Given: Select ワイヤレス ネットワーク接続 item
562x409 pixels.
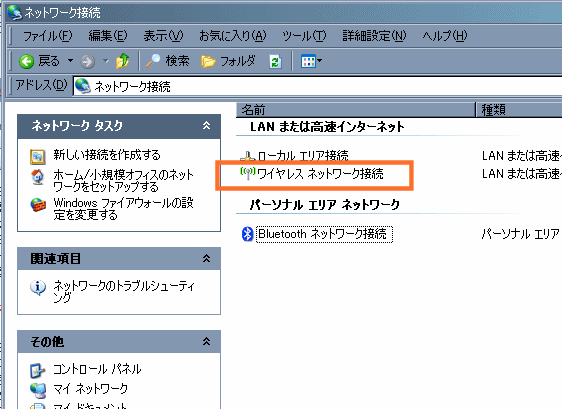Looking at the screenshot, I should [320, 174].
